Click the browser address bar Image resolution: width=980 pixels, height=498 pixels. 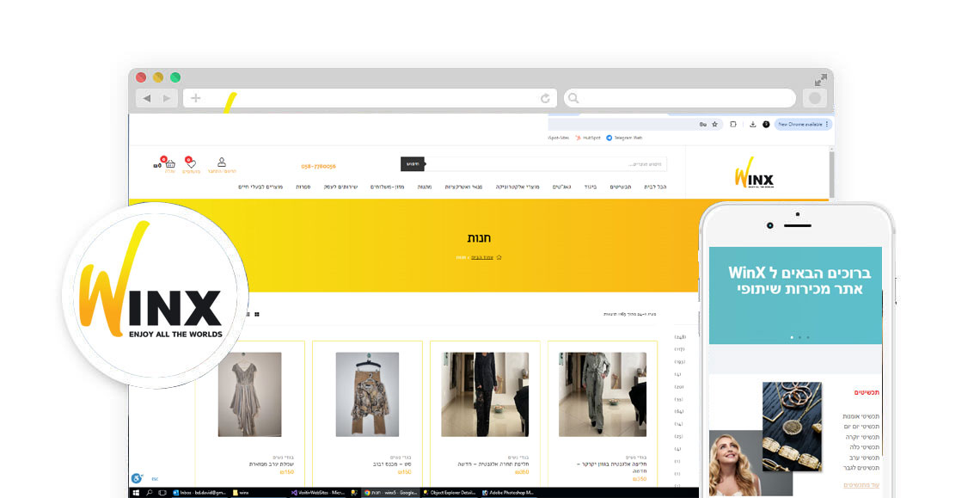pyautogui.click(x=370, y=98)
